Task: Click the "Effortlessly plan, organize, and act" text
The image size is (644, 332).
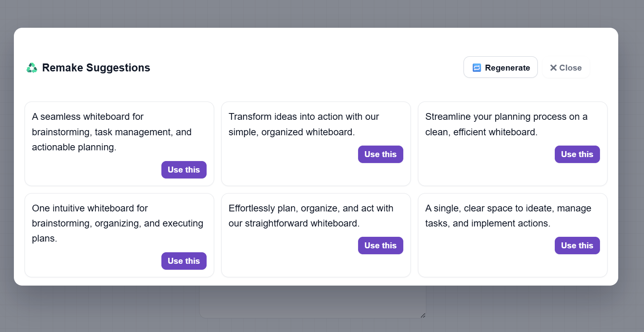Action: [x=310, y=216]
